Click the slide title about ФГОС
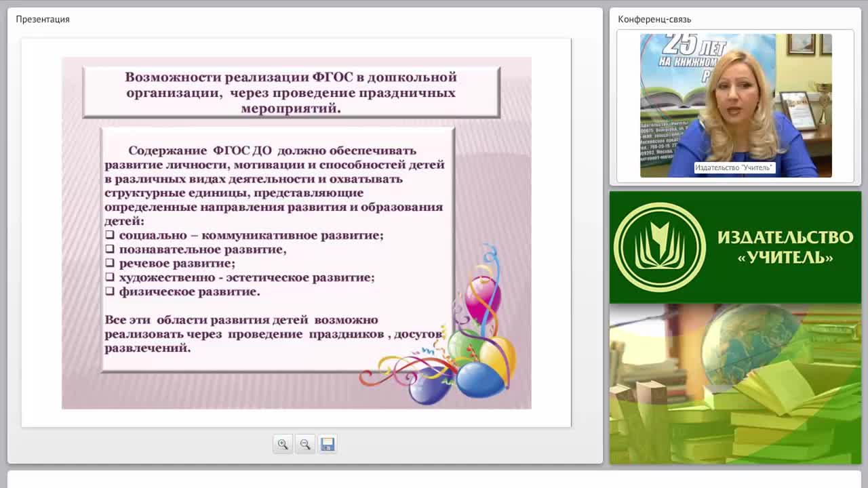This screenshot has height=488, width=868. (x=291, y=92)
